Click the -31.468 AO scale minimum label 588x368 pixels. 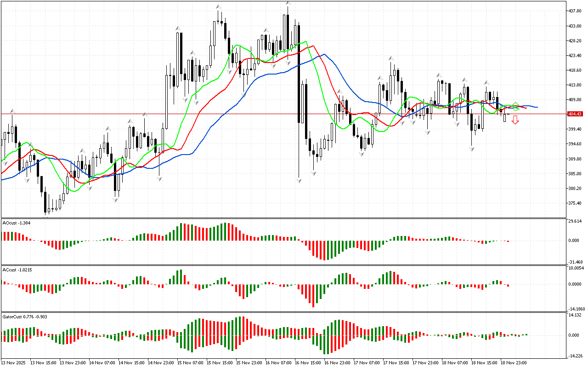point(575,262)
